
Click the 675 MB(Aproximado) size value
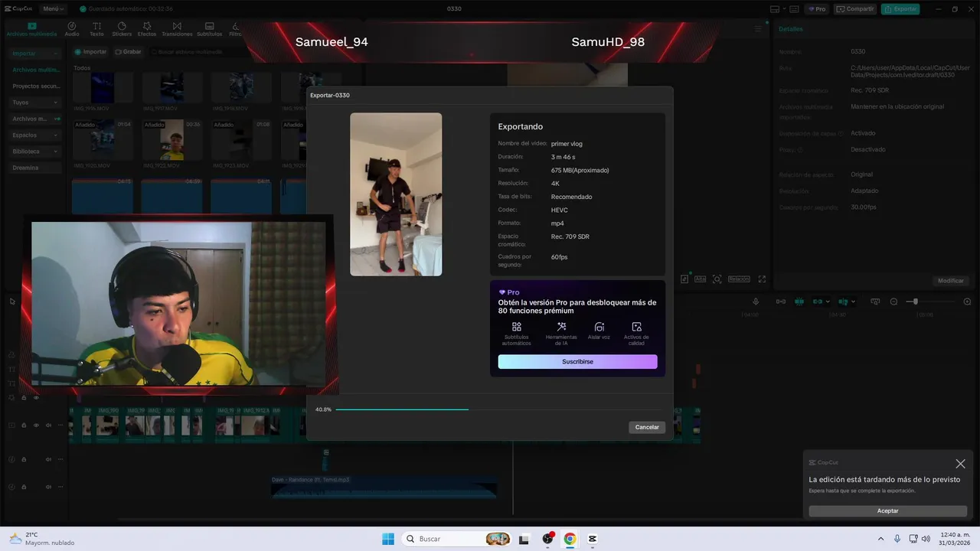click(x=580, y=170)
